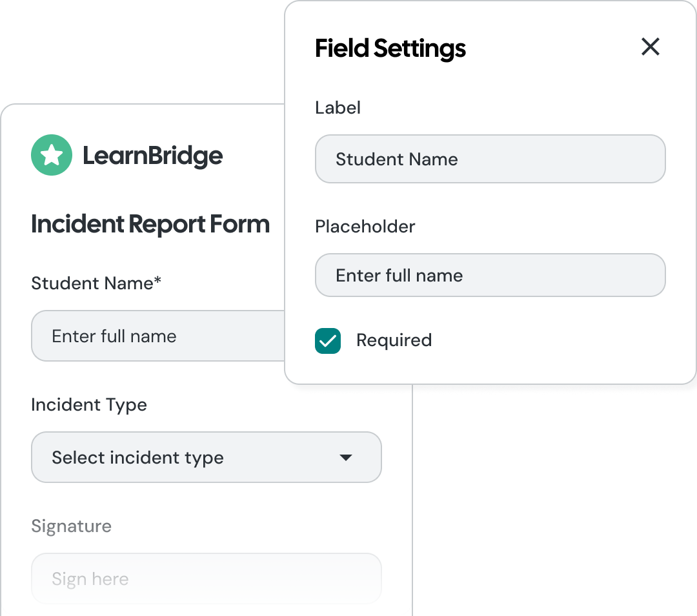Click the Placeholder heading in Field Settings
Viewport: 697px width, 616px height.
365,227
